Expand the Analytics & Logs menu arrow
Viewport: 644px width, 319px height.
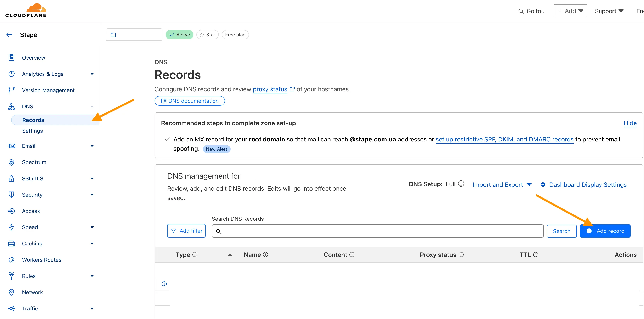coord(92,74)
